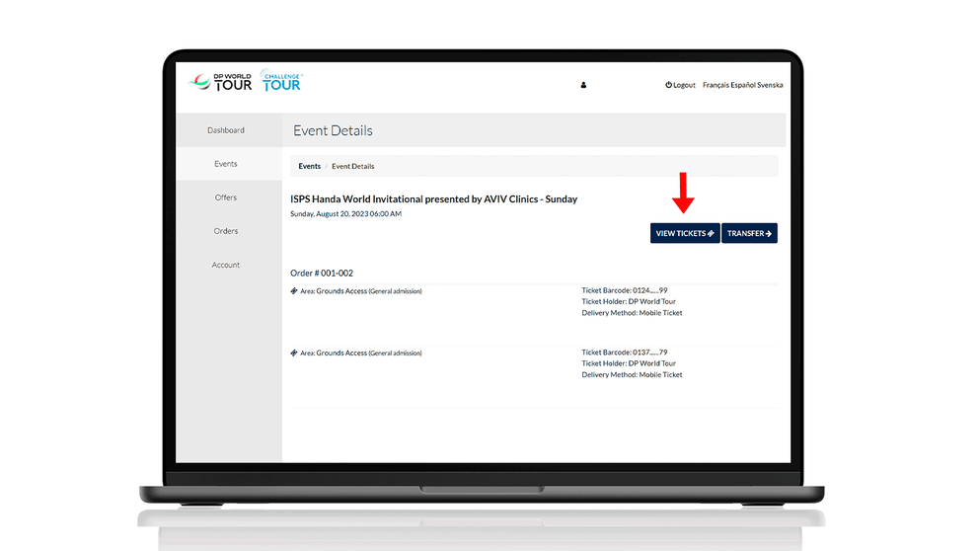Click the Sunday, August 20, 2023 date text
Screen dimensions: 980x551
pos(345,214)
